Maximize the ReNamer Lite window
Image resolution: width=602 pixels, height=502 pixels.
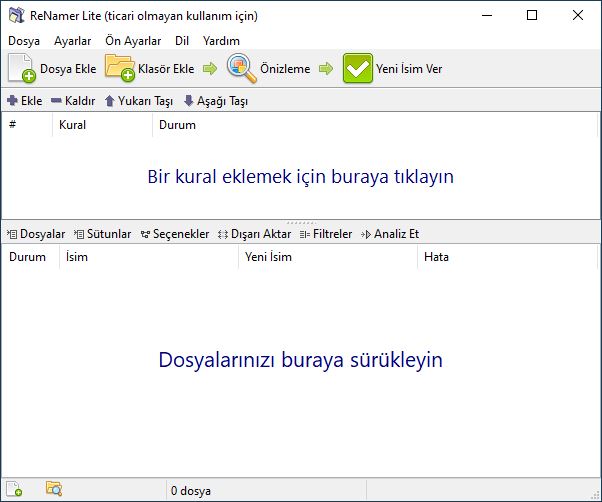point(532,15)
